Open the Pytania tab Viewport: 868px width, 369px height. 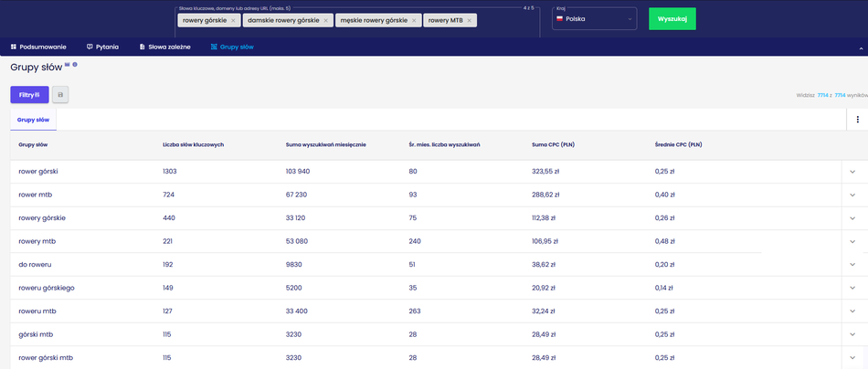point(103,47)
